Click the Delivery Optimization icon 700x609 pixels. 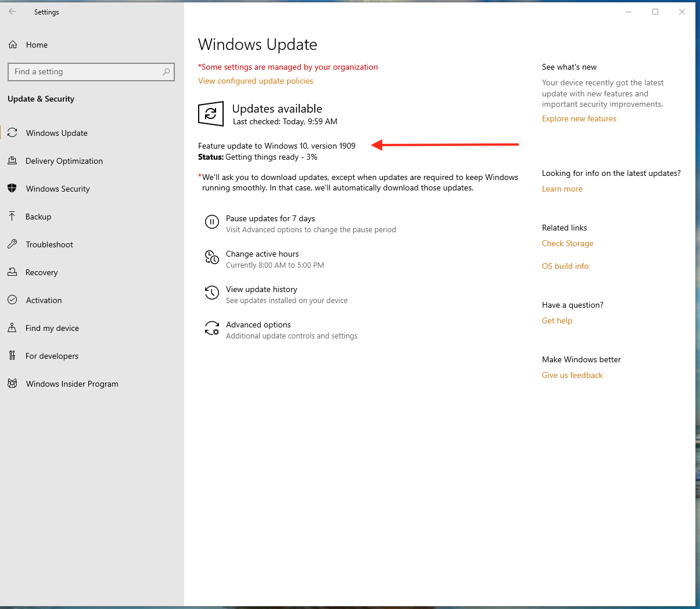tap(12, 161)
